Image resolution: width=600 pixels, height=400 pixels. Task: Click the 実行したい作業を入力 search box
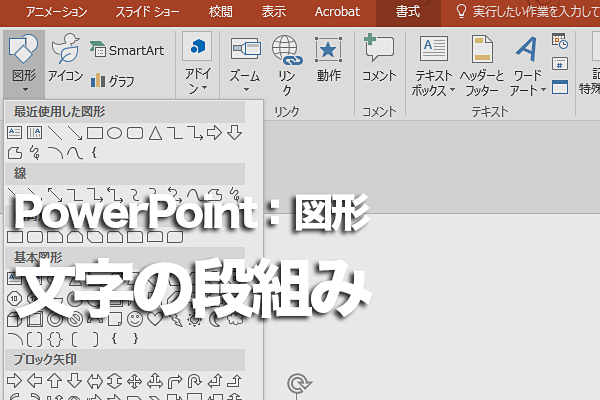click(x=528, y=12)
